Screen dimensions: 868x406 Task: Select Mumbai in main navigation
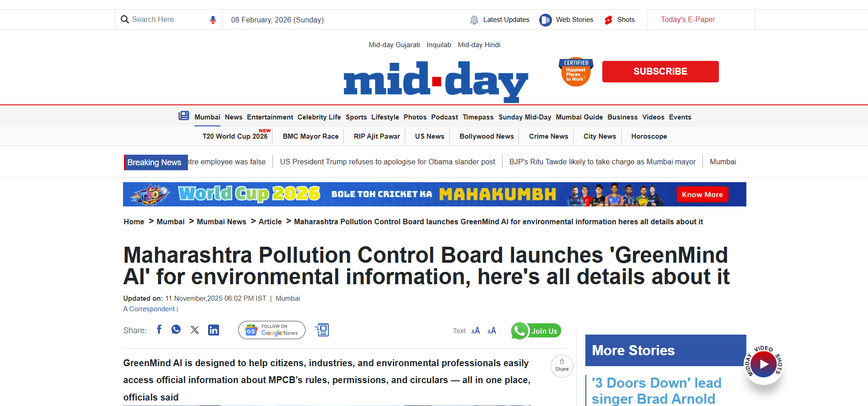point(207,117)
